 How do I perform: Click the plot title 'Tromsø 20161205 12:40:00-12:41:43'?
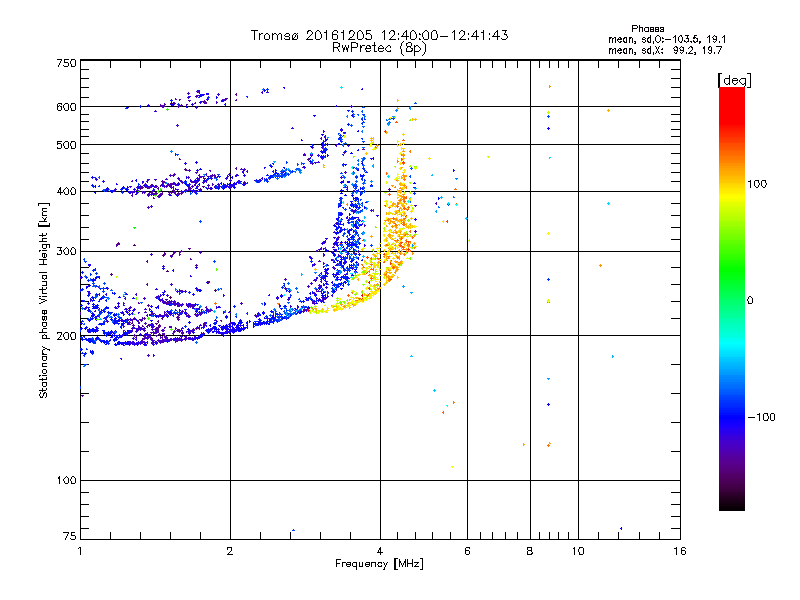[x=379, y=35]
